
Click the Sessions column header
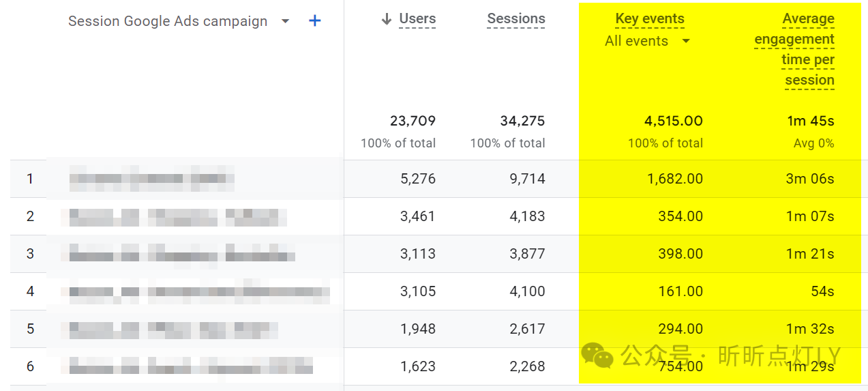(516, 19)
